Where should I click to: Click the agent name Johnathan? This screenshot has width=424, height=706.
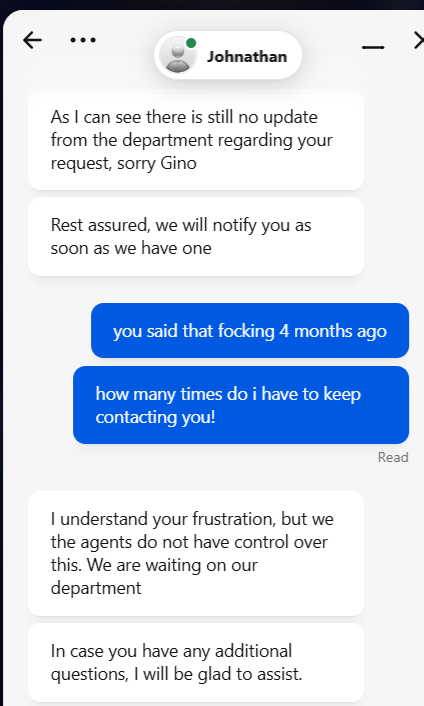[x=247, y=57]
